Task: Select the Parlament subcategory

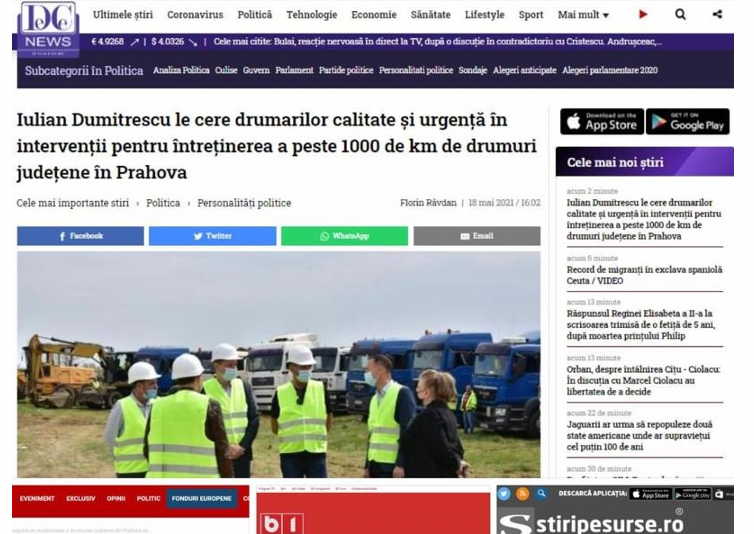Action: (x=294, y=70)
